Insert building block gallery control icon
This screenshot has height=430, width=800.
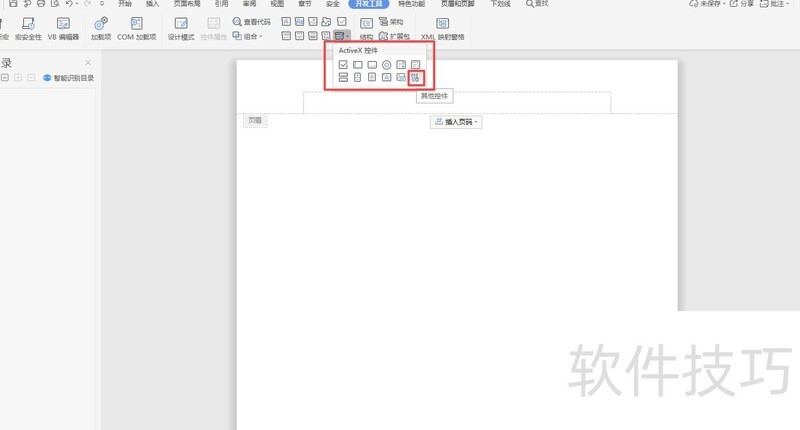point(326,21)
